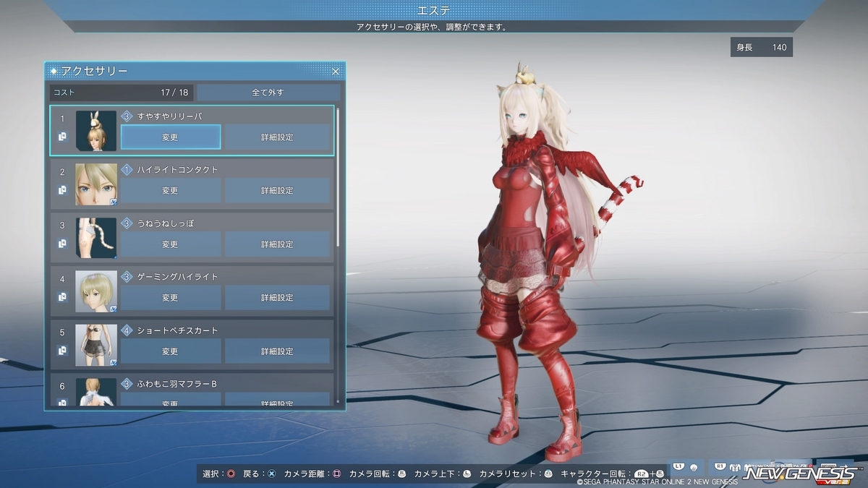Select the ふわもこ羽マフラーB thumbnail
The image size is (868, 488).
(x=96, y=391)
